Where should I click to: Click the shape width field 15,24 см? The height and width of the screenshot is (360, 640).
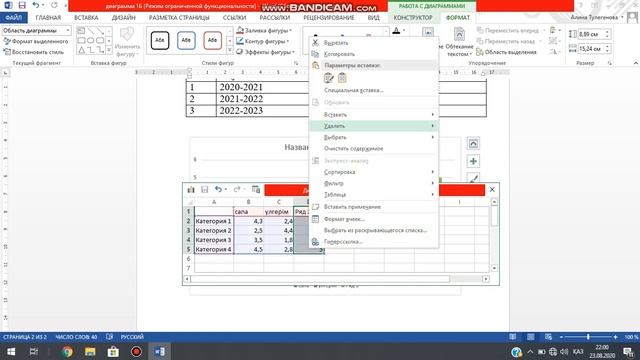tap(591, 49)
